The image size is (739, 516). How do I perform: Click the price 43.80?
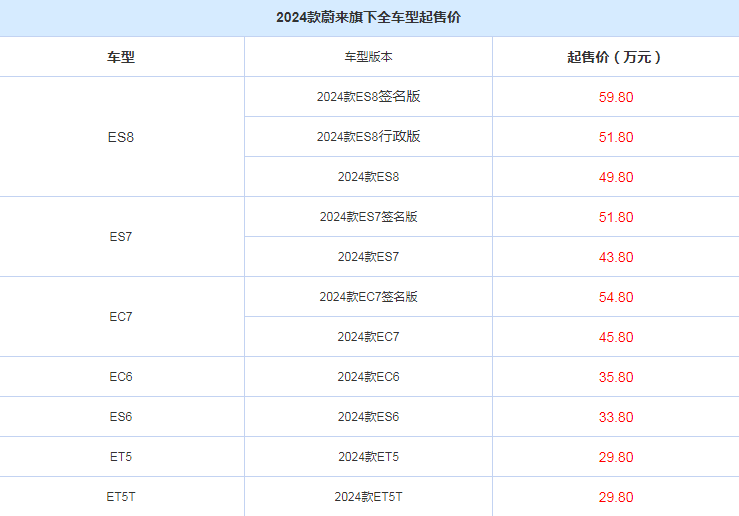pos(616,257)
